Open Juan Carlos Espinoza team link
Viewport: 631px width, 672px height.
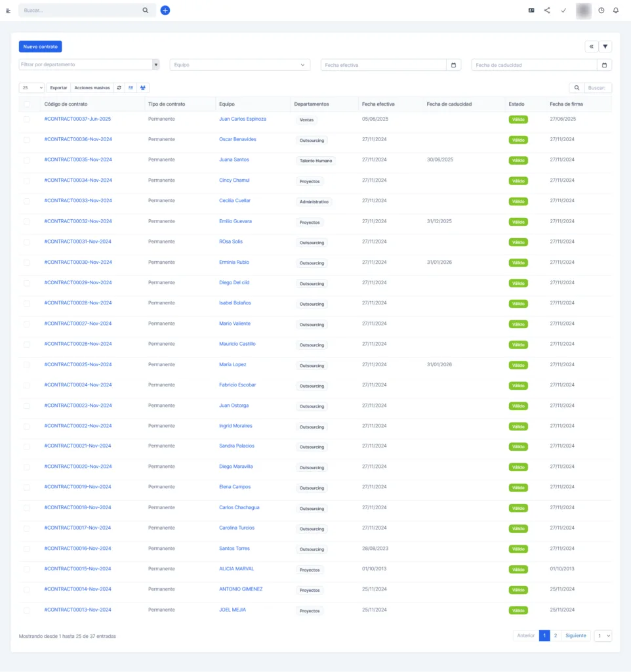243,119
